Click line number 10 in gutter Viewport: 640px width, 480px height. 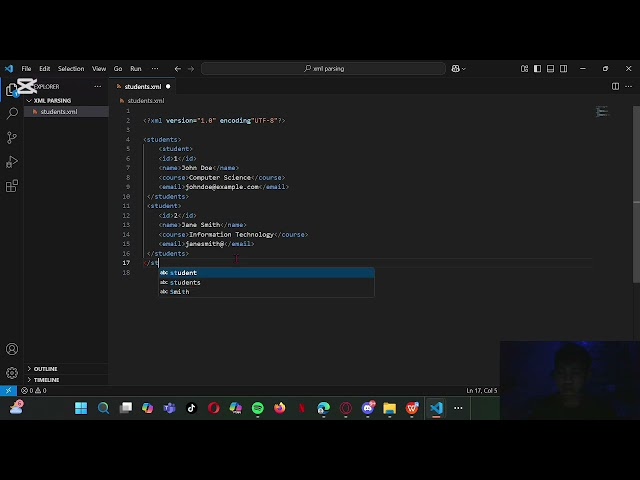click(x=126, y=196)
